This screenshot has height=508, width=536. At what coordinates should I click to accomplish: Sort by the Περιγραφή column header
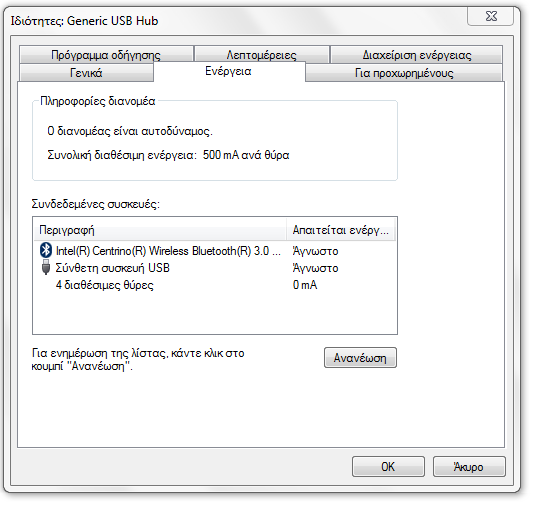coord(160,230)
